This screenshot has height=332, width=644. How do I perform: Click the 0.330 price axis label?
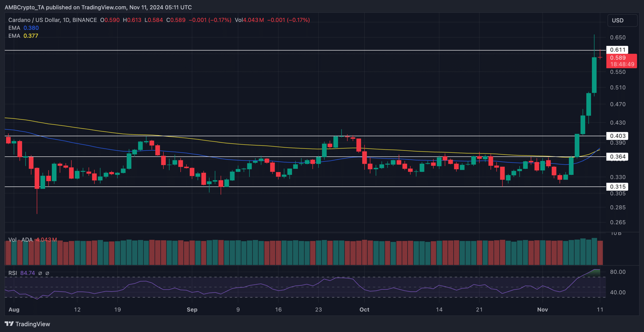[618, 177]
